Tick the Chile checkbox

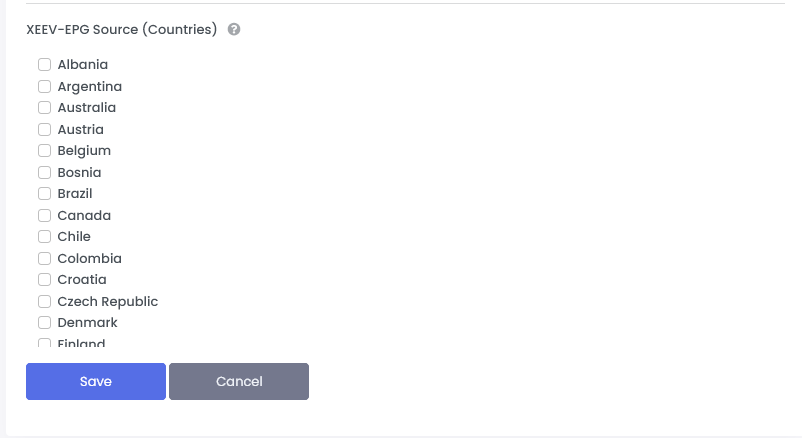44,237
